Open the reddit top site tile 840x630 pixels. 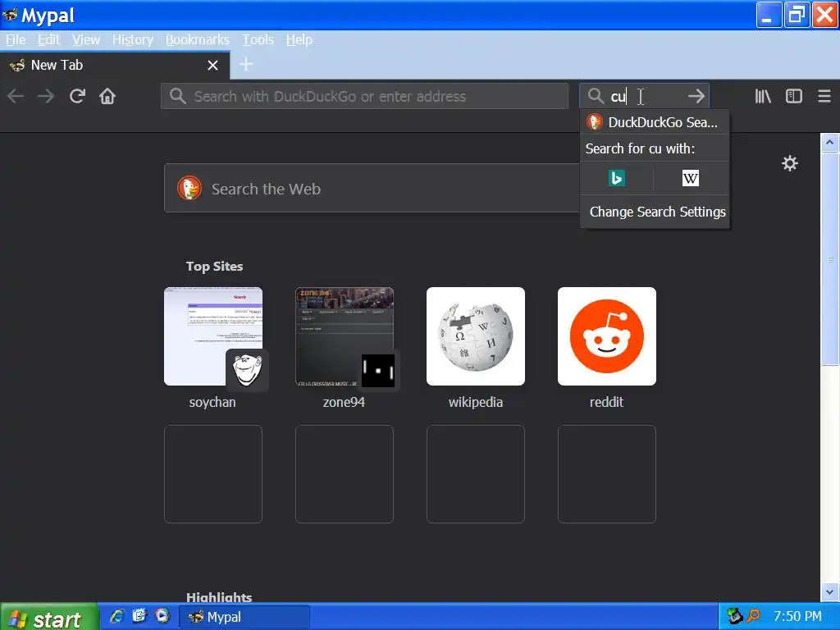point(607,336)
